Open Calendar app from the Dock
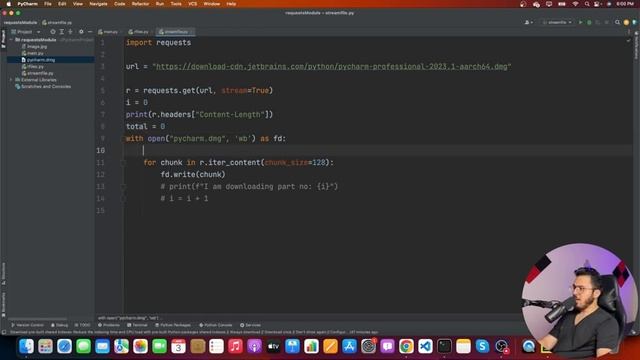The image size is (640, 360). coord(178,347)
